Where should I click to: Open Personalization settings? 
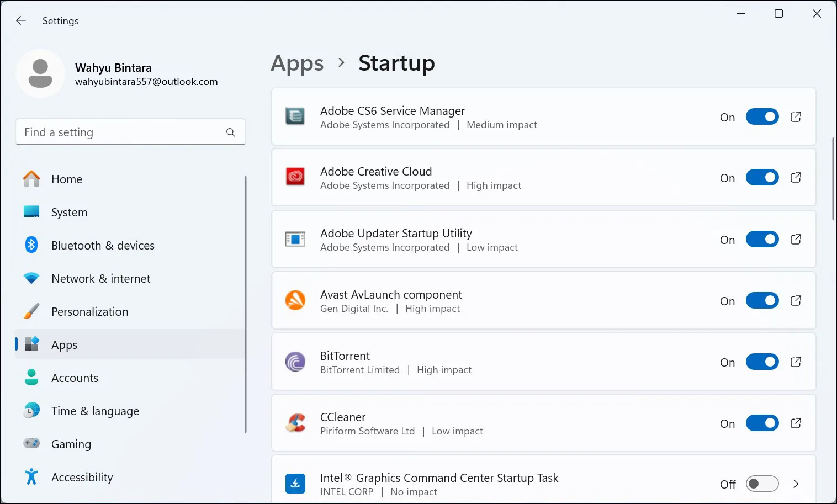pos(89,311)
